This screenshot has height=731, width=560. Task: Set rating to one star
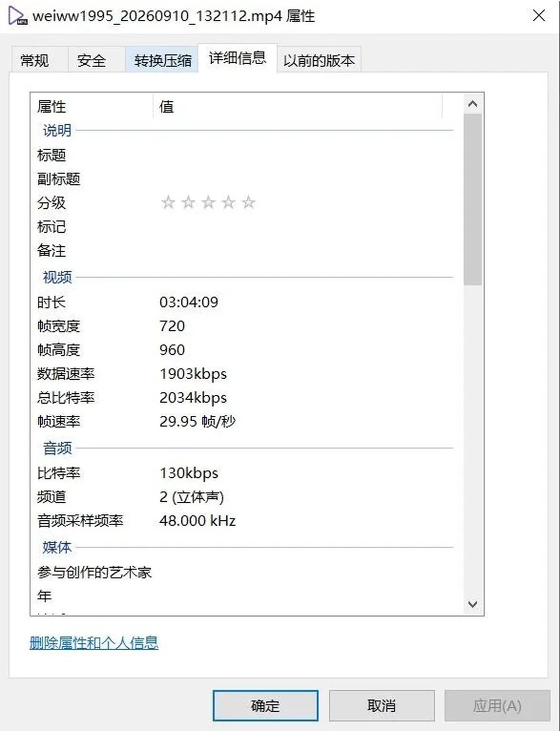[x=168, y=202]
